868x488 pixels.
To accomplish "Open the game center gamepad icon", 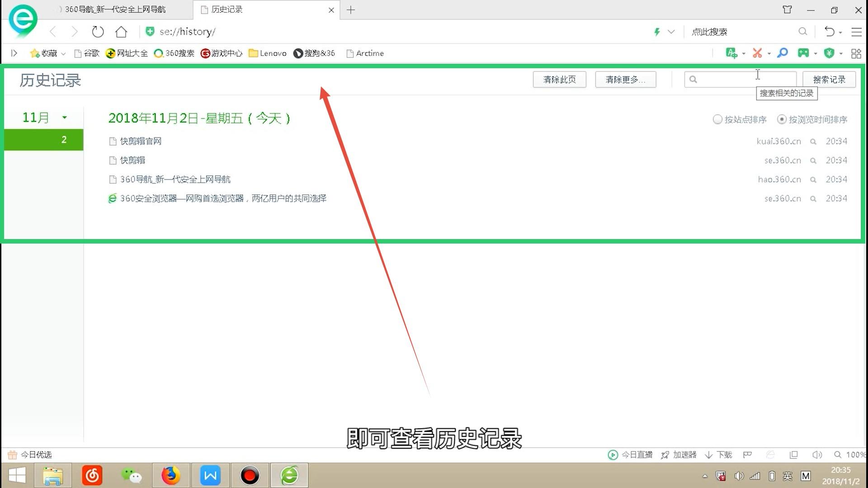I will 803,53.
